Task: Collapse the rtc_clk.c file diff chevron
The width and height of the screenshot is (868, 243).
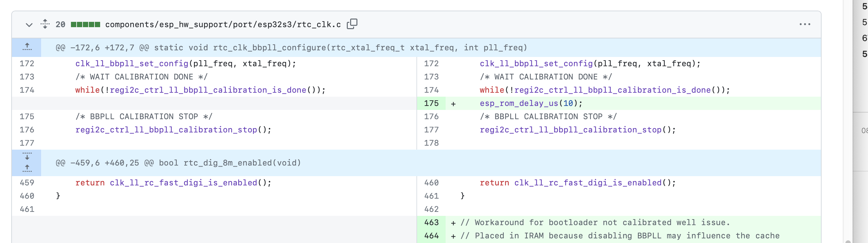Action: (x=29, y=24)
